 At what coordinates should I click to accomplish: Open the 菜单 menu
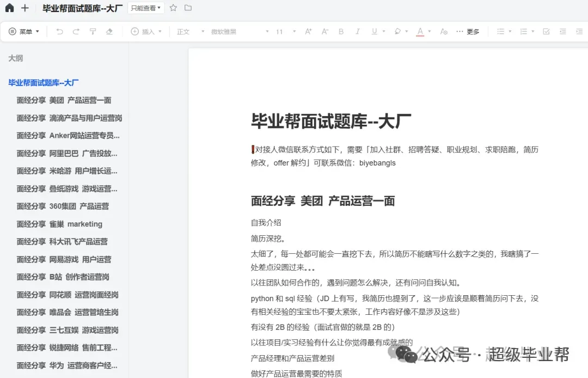[24, 32]
